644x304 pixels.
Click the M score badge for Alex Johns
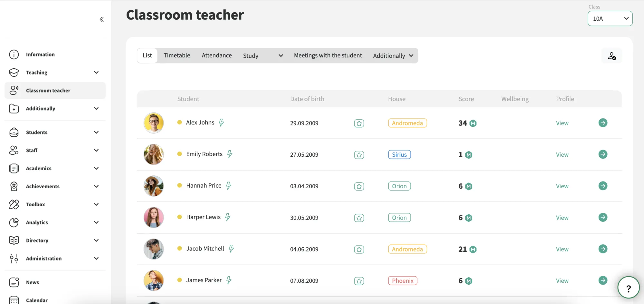473,123
